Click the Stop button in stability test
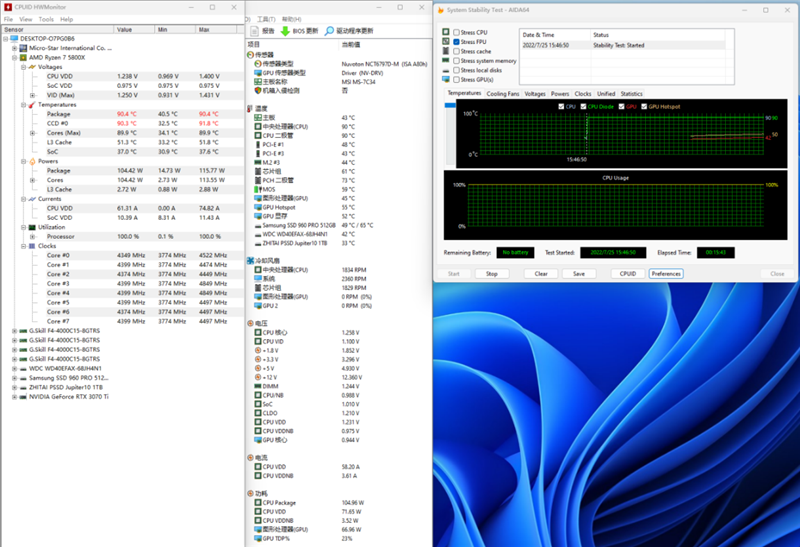The width and height of the screenshot is (800, 547). (491, 274)
